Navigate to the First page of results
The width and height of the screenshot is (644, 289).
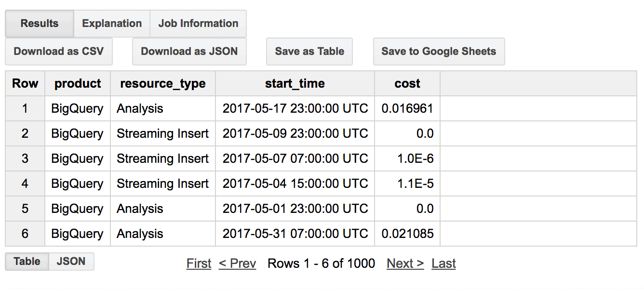point(199,263)
